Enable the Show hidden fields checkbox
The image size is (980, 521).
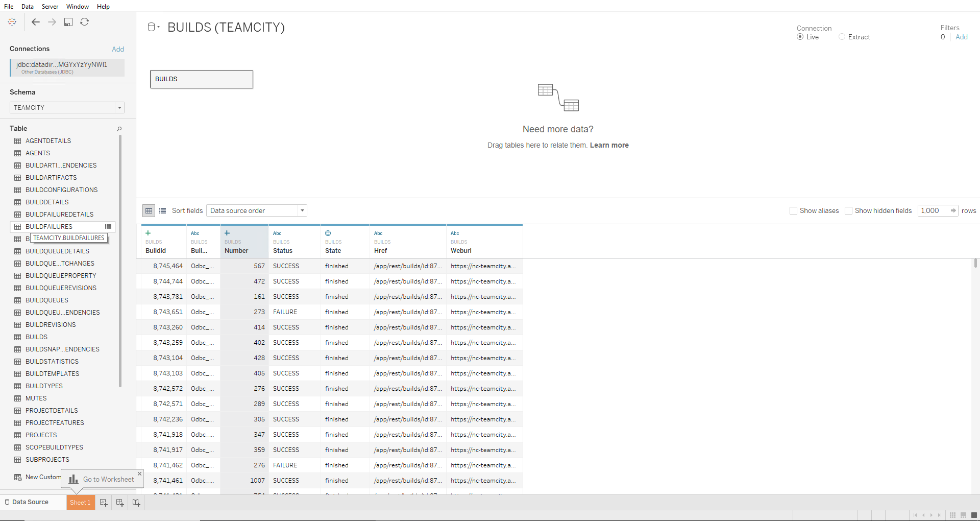pos(848,210)
